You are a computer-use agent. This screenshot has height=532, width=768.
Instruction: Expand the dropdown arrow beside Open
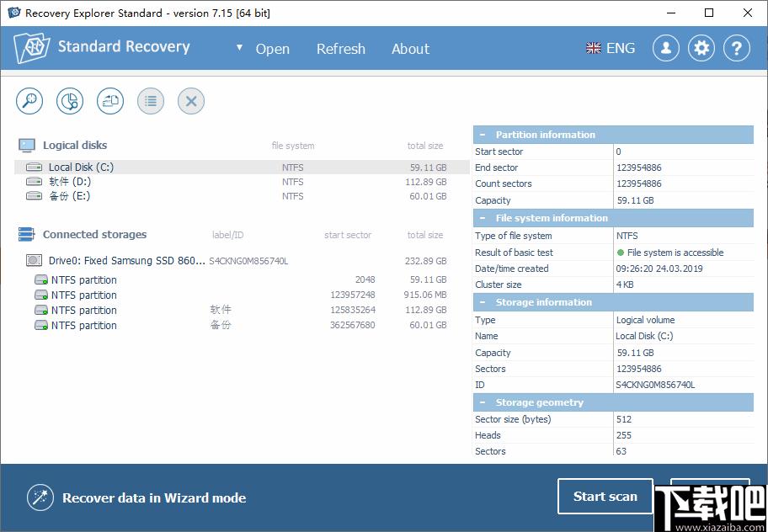[239, 47]
